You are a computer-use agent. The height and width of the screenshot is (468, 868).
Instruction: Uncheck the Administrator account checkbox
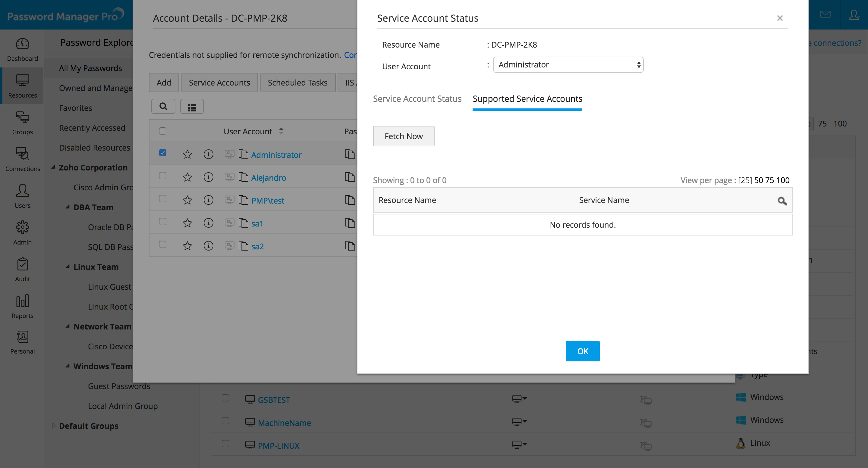click(163, 153)
